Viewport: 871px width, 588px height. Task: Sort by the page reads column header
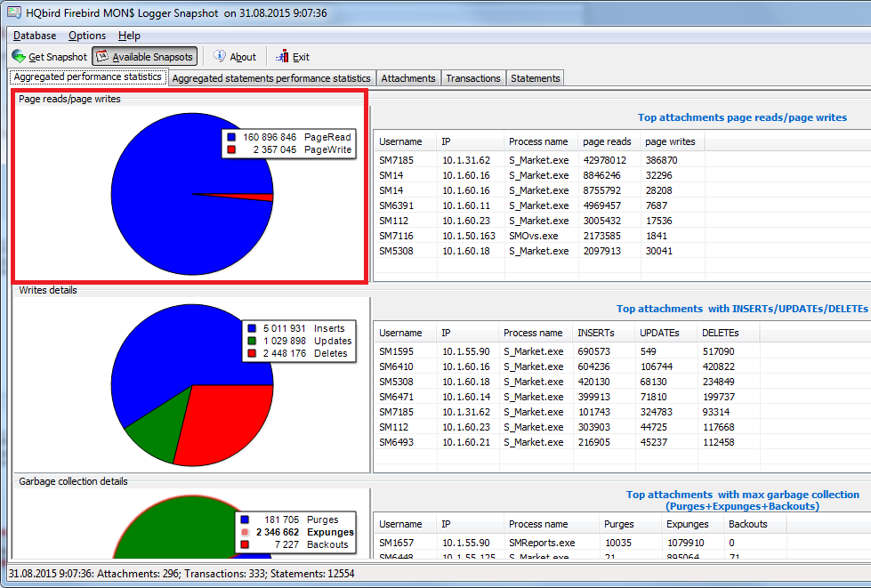point(607,141)
